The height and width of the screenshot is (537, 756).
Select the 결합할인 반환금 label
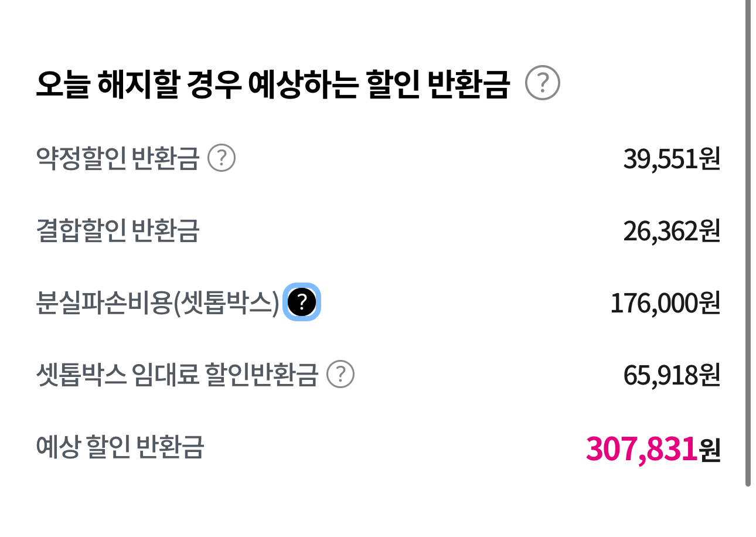tap(118, 231)
